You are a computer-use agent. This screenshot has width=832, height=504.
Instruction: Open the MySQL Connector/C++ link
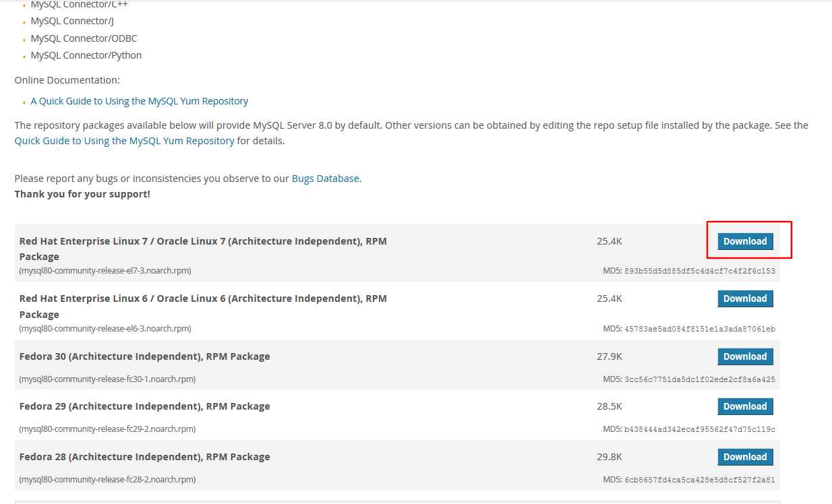pos(79,5)
